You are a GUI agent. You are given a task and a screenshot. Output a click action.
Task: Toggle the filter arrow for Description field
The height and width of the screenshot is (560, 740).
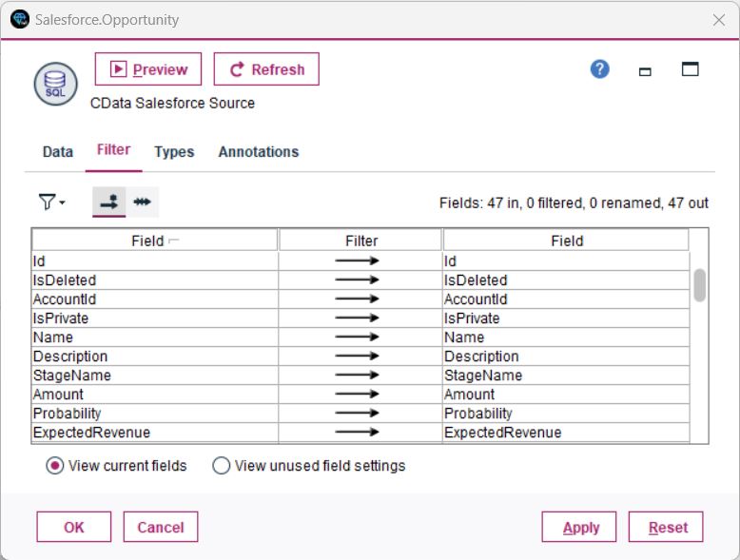coord(360,357)
